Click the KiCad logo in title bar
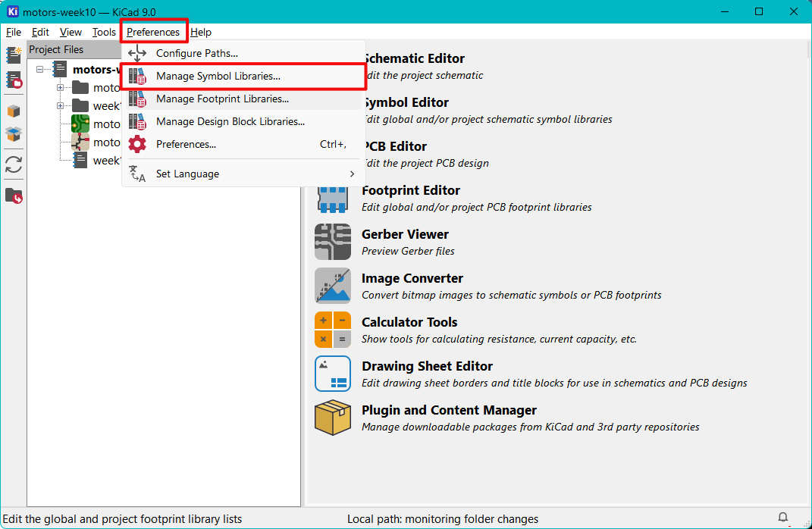 pyautogui.click(x=12, y=11)
